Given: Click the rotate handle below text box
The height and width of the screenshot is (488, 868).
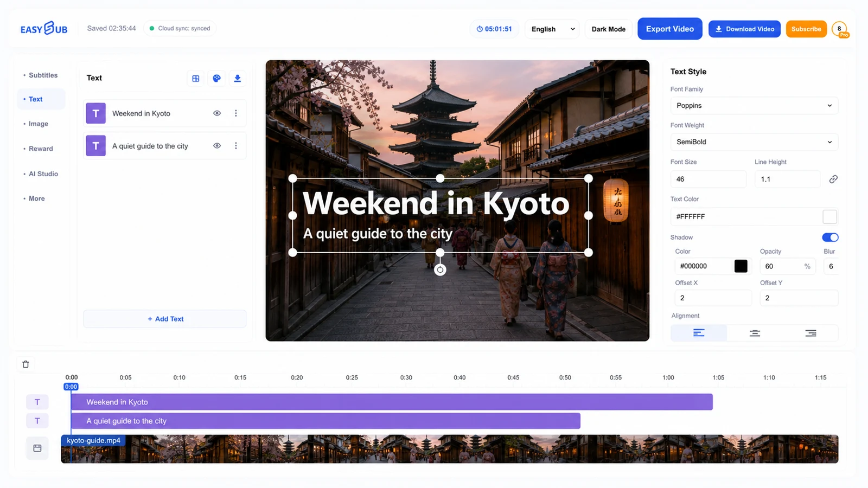Looking at the screenshot, I should tap(440, 269).
